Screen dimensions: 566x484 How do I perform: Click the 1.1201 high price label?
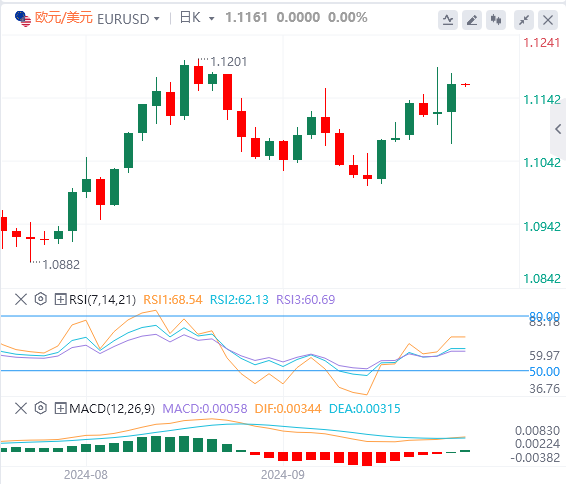pos(229,62)
